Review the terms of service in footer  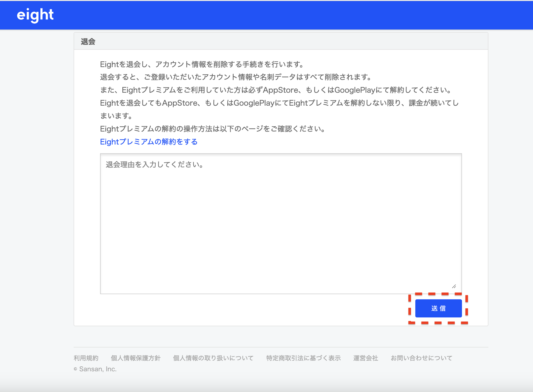tap(86, 358)
